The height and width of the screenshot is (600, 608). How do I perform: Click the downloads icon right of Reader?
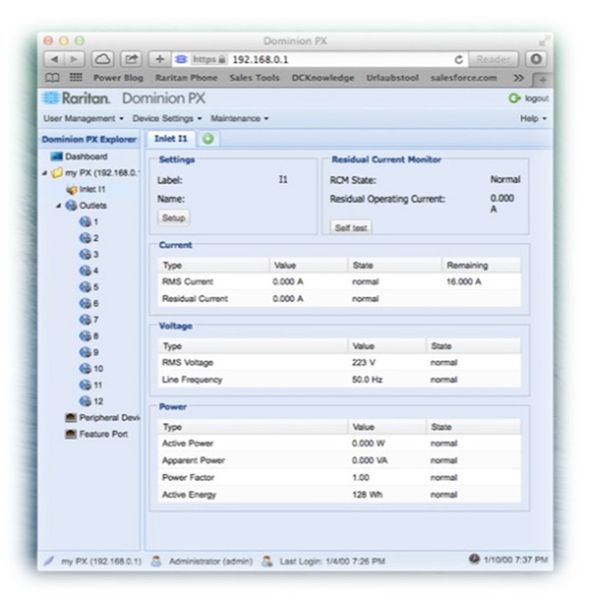(536, 59)
